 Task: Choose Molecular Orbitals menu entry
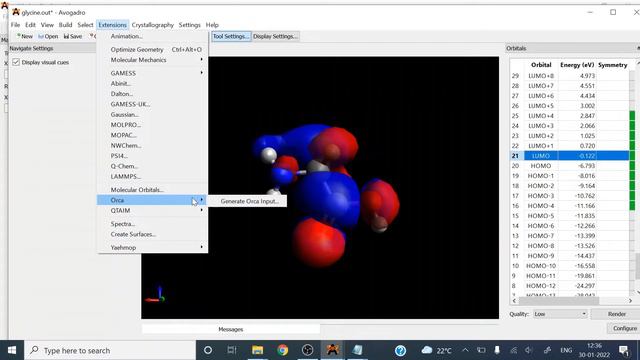tap(152, 190)
